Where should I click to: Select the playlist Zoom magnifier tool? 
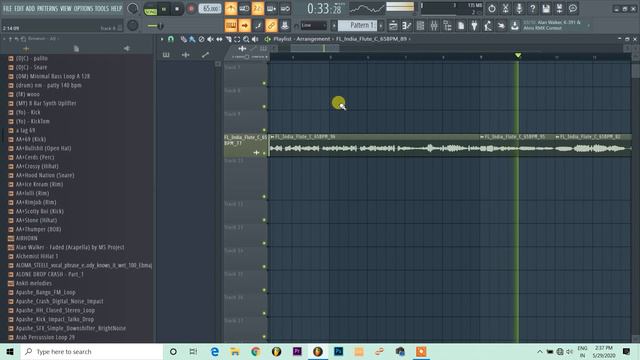246,39
